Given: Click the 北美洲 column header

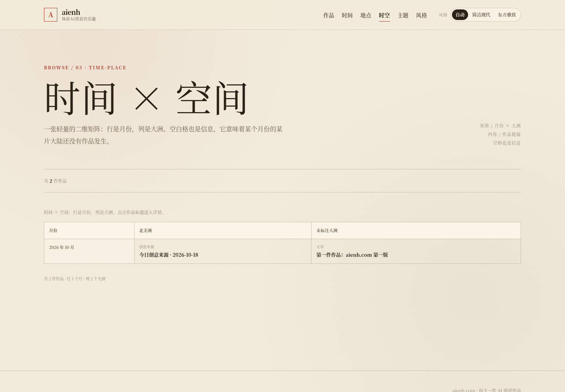Looking at the screenshot, I should [223, 230].
